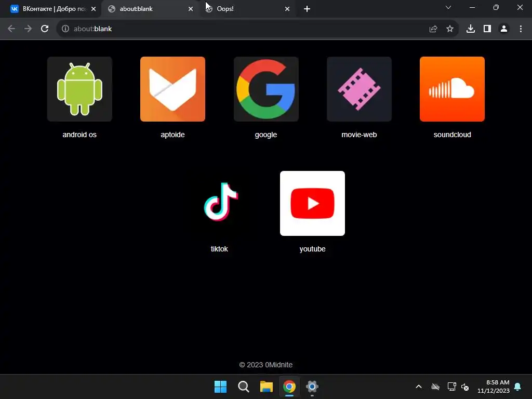532x399 pixels.
Task: Open the android os app tile
Action: (79, 89)
